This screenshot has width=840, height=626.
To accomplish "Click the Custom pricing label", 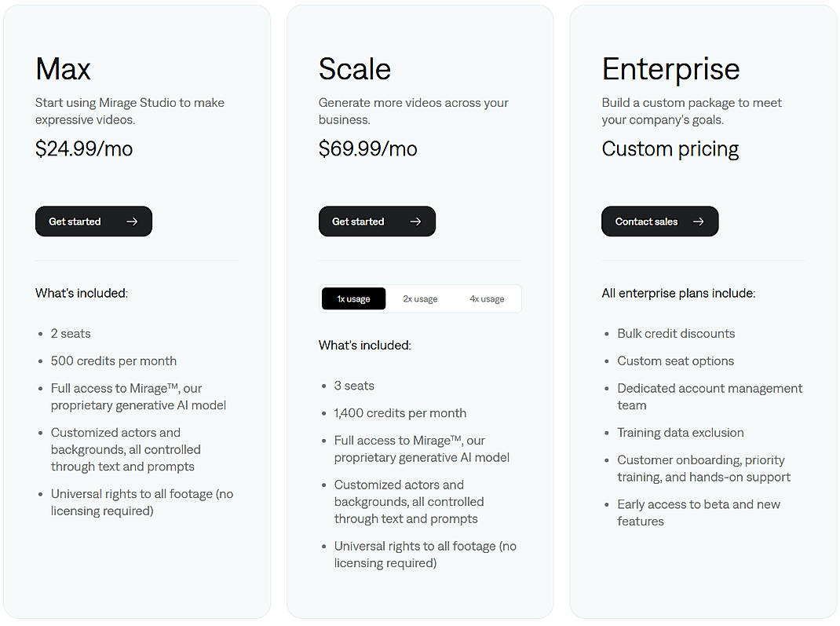I will click(670, 148).
